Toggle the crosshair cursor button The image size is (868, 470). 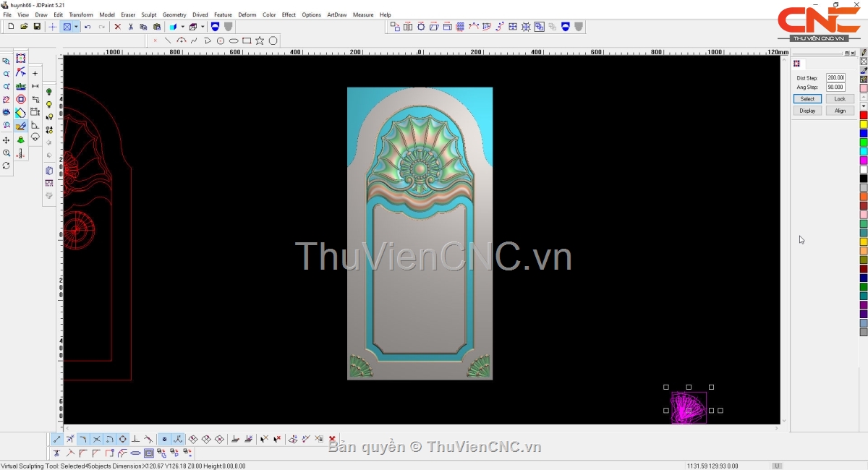click(53, 27)
